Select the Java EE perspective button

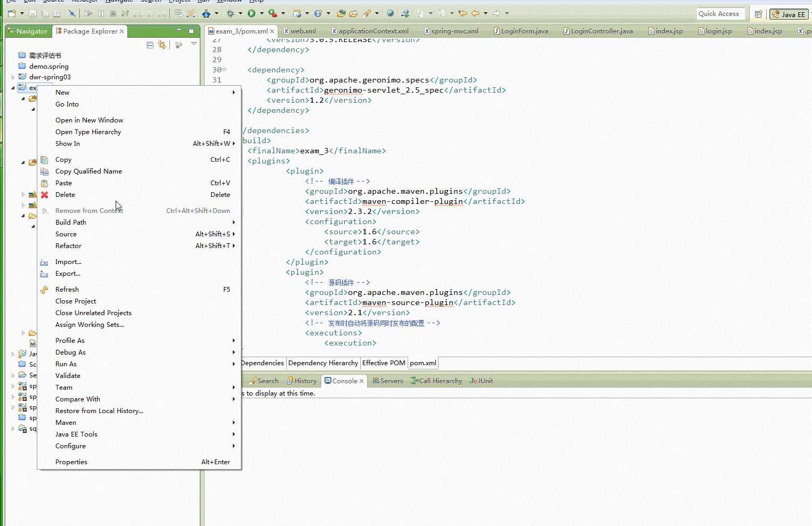click(x=789, y=14)
